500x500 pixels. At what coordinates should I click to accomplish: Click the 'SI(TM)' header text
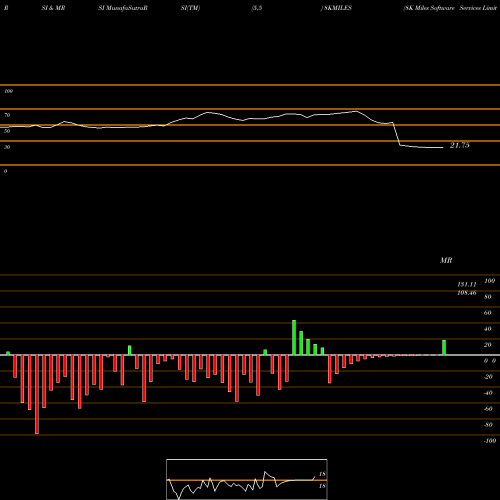[190, 8]
